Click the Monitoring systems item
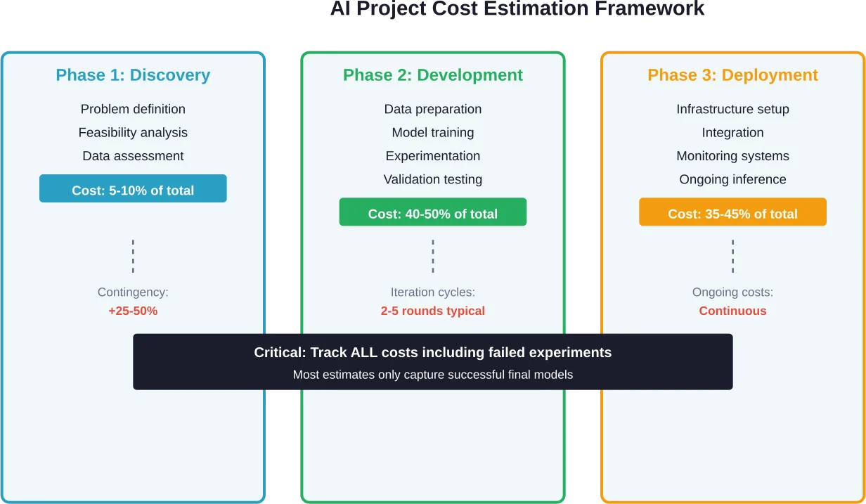 click(732, 156)
